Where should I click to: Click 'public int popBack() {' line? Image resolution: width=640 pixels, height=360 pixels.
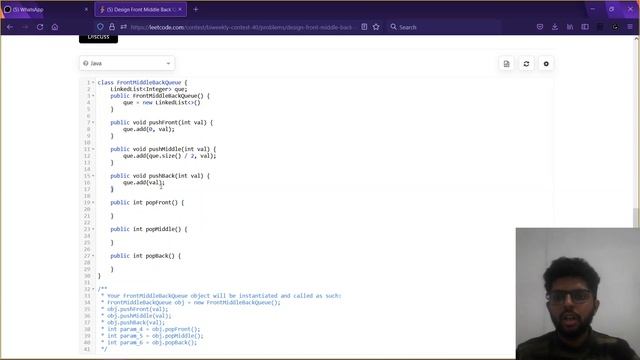pyautogui.click(x=145, y=256)
